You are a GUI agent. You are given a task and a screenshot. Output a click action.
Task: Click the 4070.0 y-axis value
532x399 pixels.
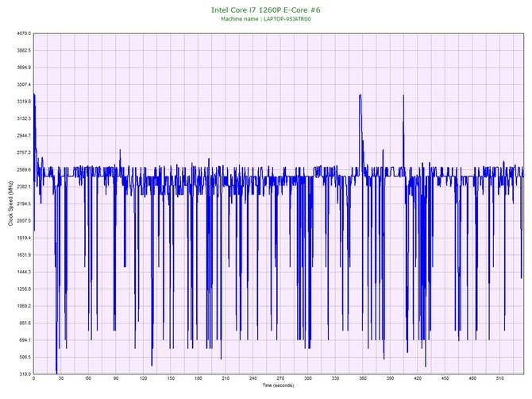click(24, 33)
